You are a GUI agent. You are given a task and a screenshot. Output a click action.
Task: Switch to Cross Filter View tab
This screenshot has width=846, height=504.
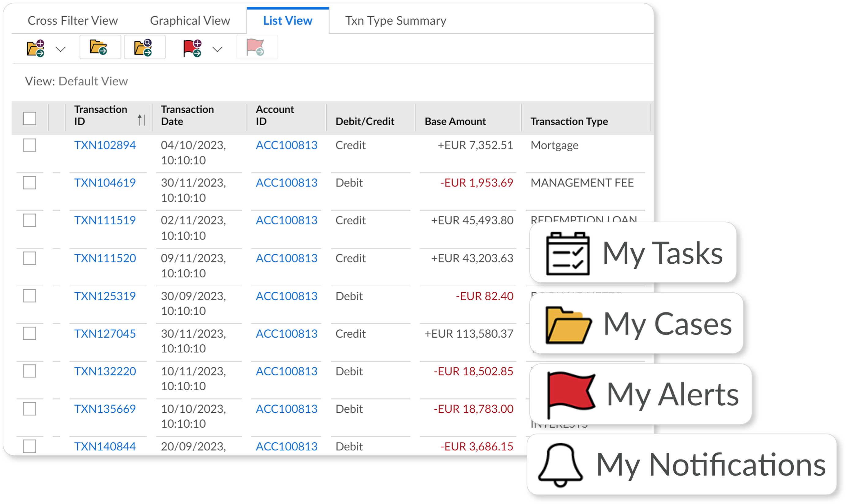(73, 20)
